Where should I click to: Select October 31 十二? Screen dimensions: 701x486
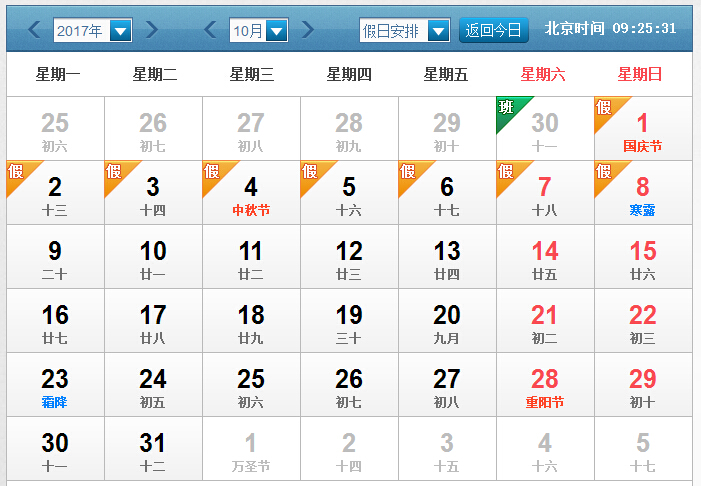[x=153, y=449]
